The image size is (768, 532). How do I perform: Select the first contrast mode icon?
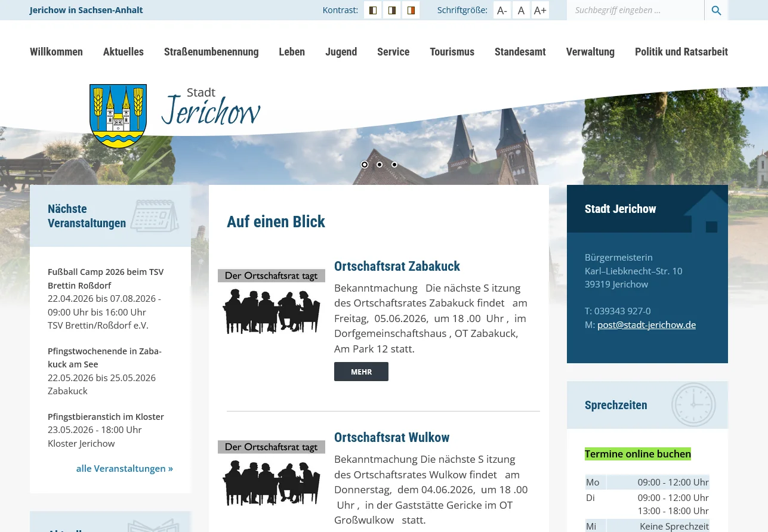(373, 10)
